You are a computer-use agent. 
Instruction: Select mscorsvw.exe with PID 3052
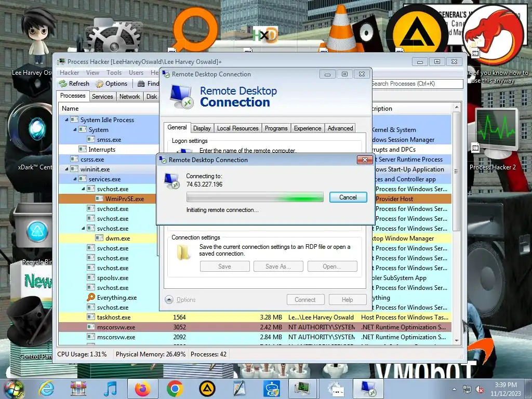[255, 327]
